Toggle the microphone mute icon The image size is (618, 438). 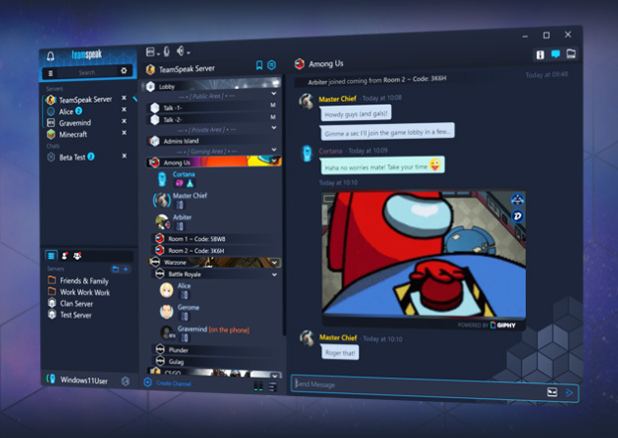(x=167, y=51)
